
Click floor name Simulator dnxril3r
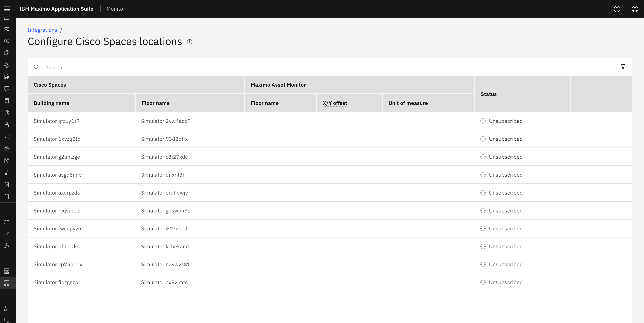point(163,175)
